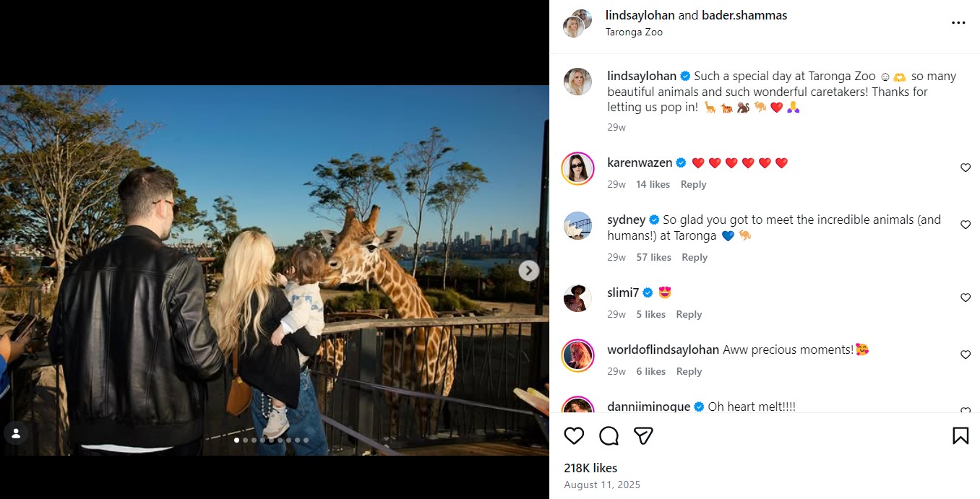View the 57 likes on sydney's comment
Screen dimensions: 980x499
pos(653,257)
